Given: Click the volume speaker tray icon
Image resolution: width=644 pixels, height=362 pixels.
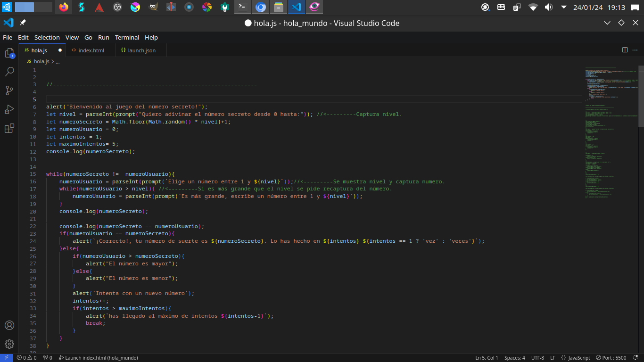Looking at the screenshot, I should (x=548, y=7).
